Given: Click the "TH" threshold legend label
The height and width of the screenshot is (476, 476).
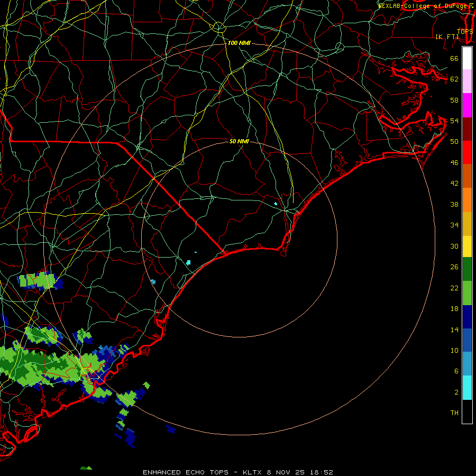Looking at the screenshot, I should point(454,413).
